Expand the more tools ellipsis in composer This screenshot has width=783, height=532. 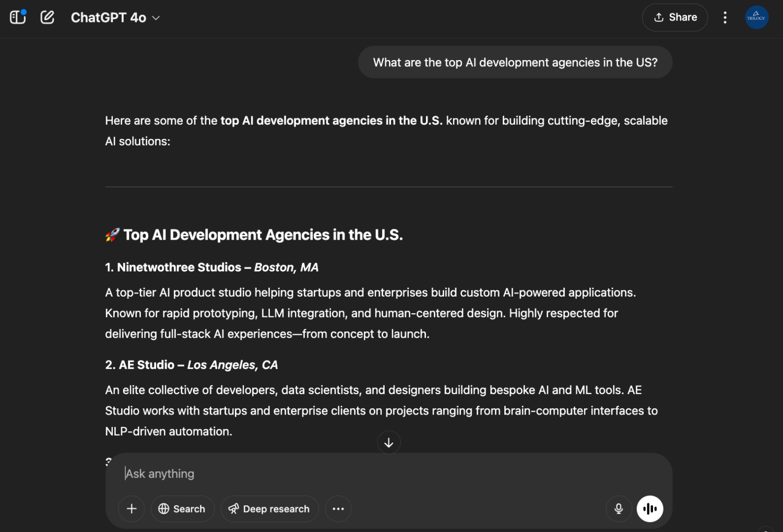(338, 509)
